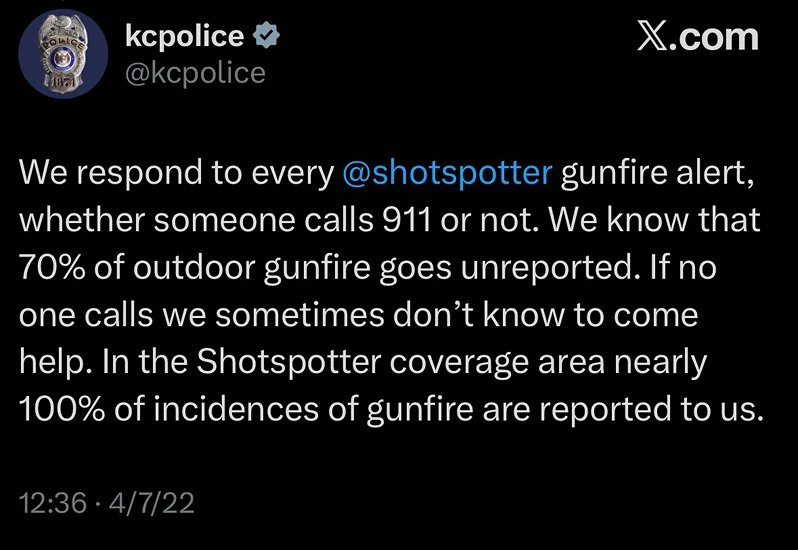Screen dimensions: 798x550
Task: Open the kcpolice display name profile link
Action: 185,36
